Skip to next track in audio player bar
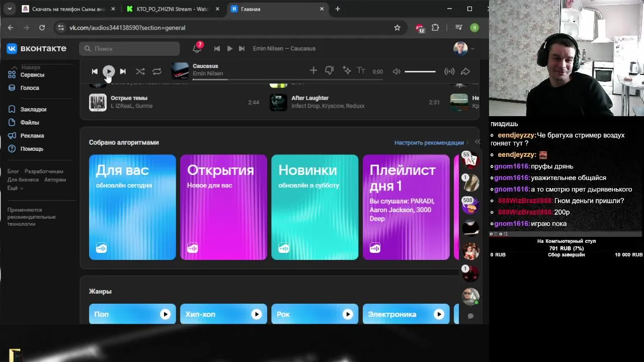The image size is (644, 362). coord(123,71)
